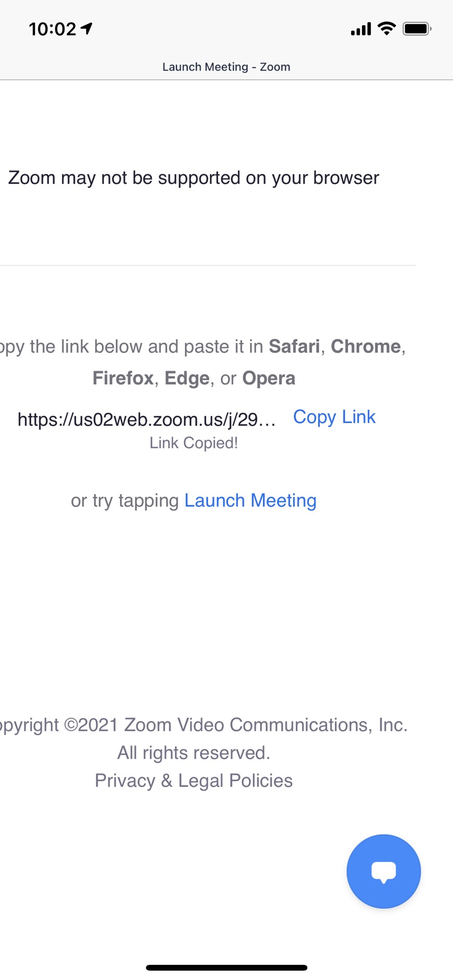The height and width of the screenshot is (980, 453).
Task: Open Privacy & Legal Policies
Action: tap(194, 781)
